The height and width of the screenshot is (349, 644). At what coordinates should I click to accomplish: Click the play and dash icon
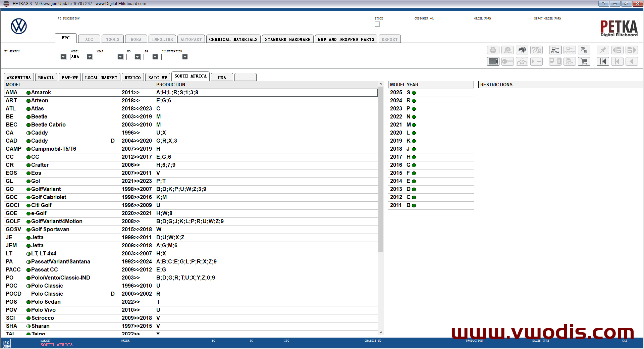click(x=536, y=61)
